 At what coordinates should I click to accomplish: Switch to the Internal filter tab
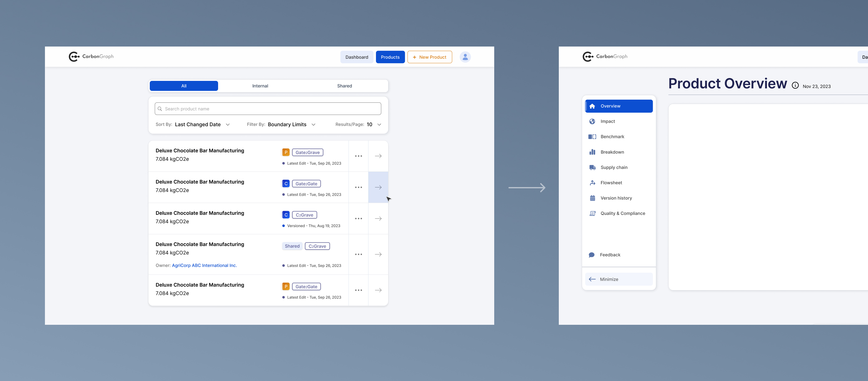pyautogui.click(x=260, y=86)
